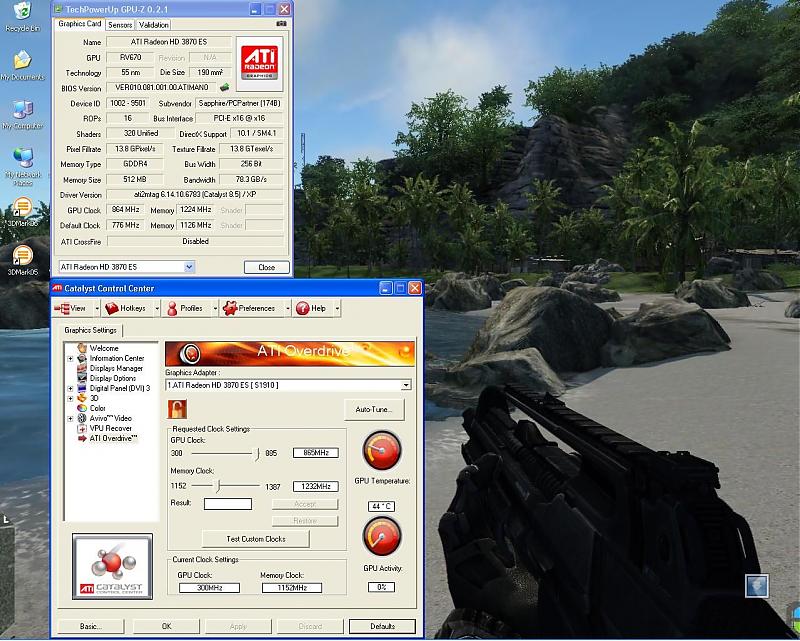
Task: Click the Test Custom Clocks button
Action: [256, 539]
